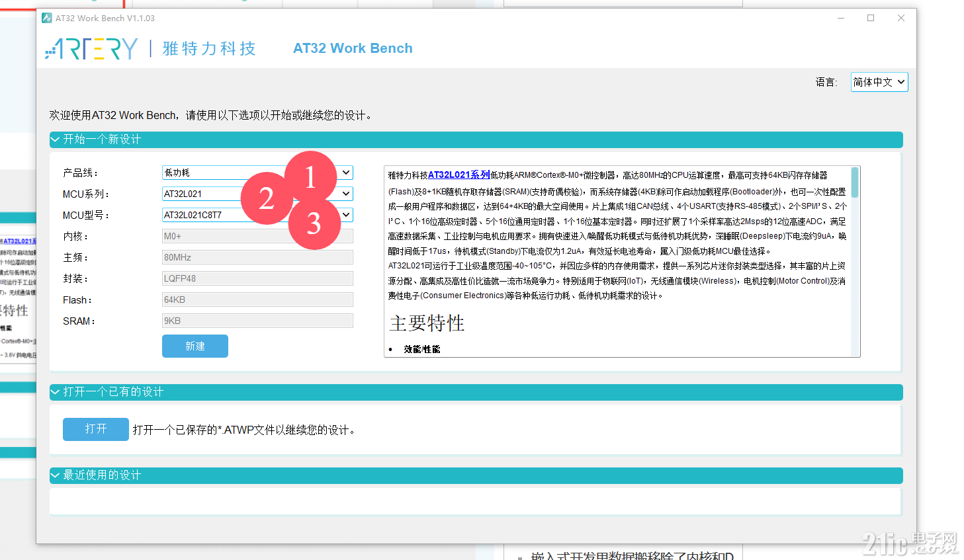Maximize the AT32 Work Bench window

[871, 18]
